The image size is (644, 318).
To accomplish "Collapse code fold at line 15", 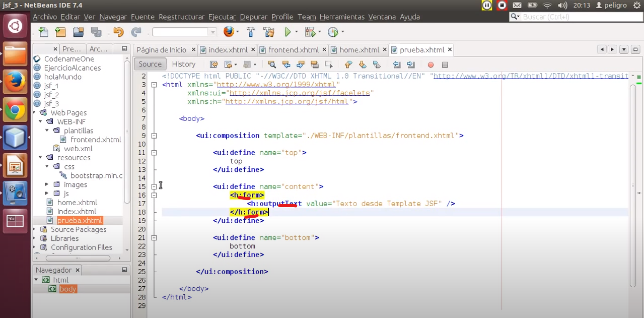I will [154, 186].
